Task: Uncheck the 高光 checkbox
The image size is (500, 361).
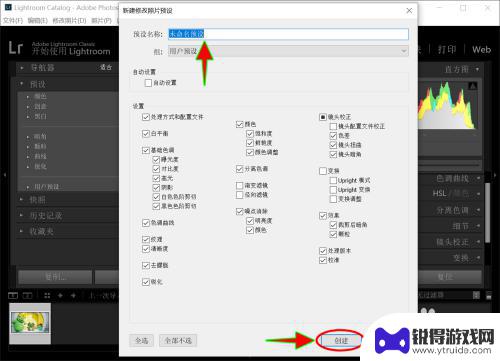Action: coord(156,178)
